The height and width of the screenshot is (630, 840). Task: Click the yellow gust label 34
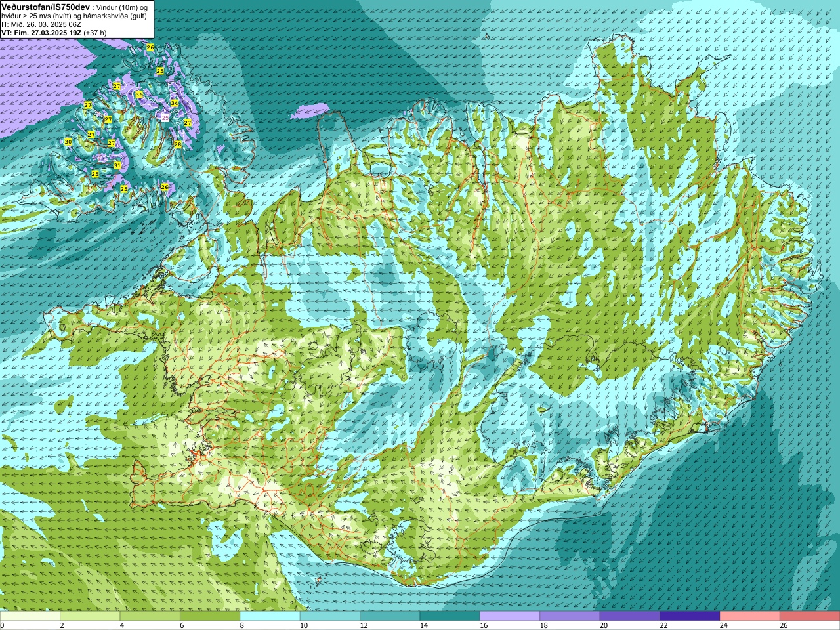point(175,103)
